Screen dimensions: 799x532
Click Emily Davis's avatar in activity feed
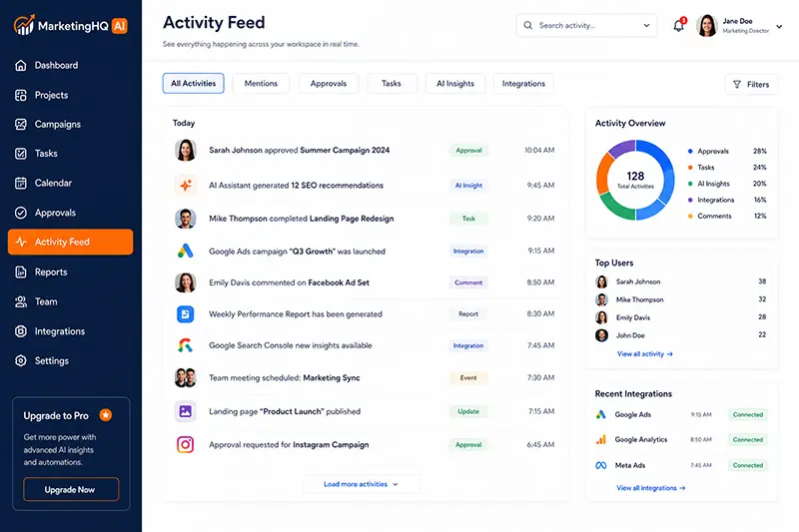tap(186, 282)
